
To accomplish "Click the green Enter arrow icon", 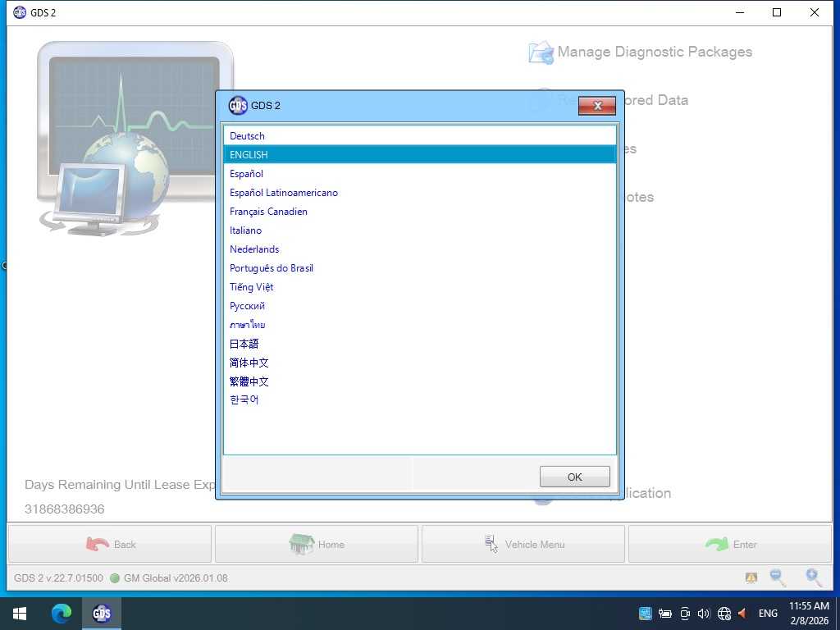I will [715, 543].
